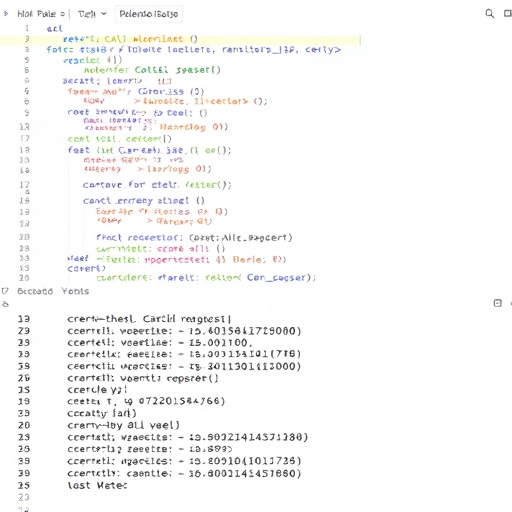Click the final code line ending 'Con_capser);'
512x512 pixels.
tap(206, 278)
